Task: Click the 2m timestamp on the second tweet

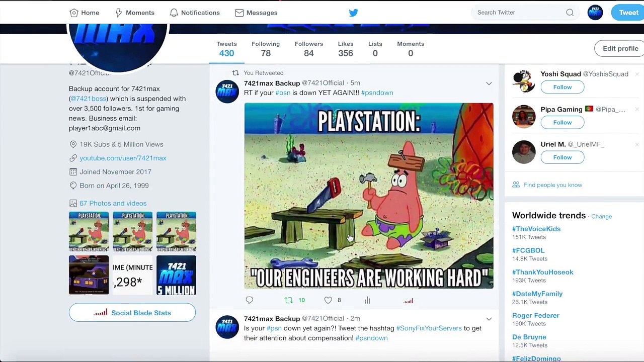Action: click(x=355, y=318)
